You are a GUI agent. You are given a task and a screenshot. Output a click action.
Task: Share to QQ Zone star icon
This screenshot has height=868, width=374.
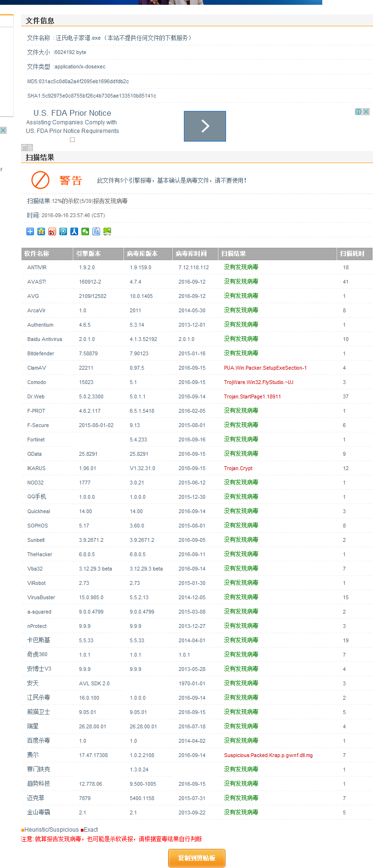point(41,231)
